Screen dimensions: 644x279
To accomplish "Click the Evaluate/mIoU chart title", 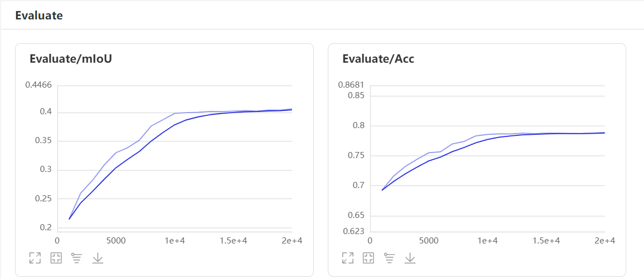I will (71, 59).
